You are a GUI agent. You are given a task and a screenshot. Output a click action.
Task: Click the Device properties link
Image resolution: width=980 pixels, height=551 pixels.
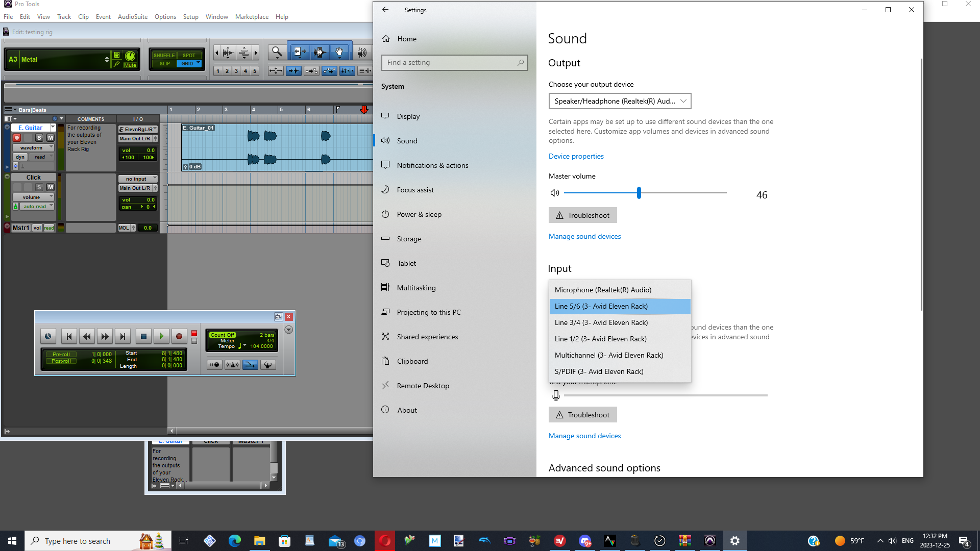(576, 156)
